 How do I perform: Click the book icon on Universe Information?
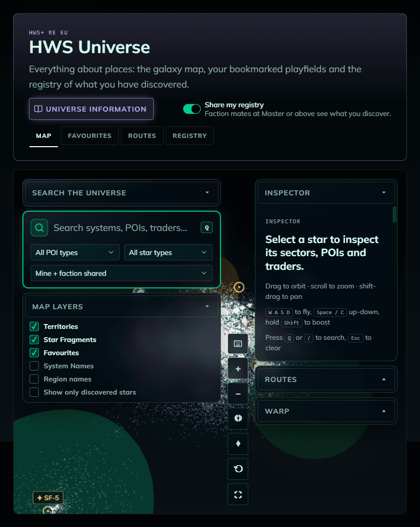pos(38,109)
